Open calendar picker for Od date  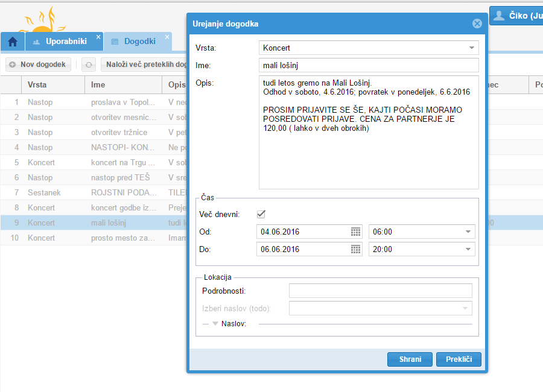pyautogui.click(x=355, y=232)
